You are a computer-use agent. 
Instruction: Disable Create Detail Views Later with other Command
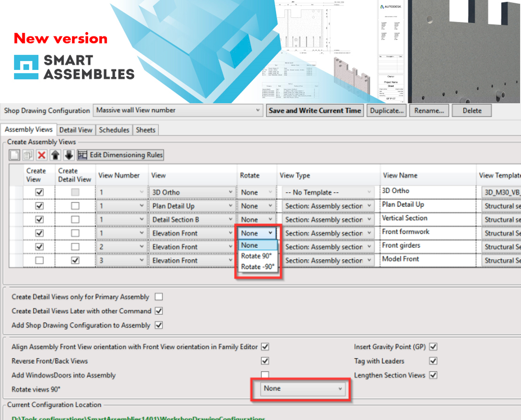pos(159,311)
